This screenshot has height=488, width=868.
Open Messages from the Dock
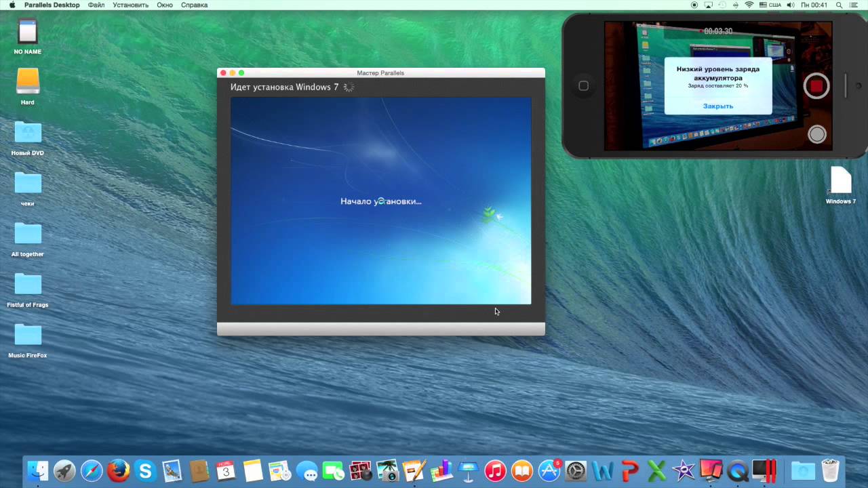tap(307, 470)
